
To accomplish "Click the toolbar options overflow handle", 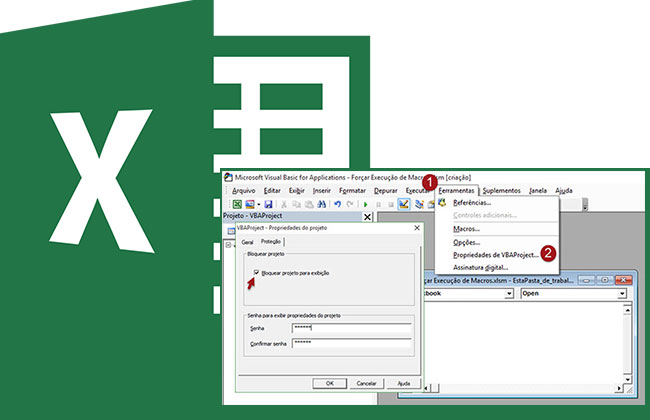I will (x=585, y=204).
